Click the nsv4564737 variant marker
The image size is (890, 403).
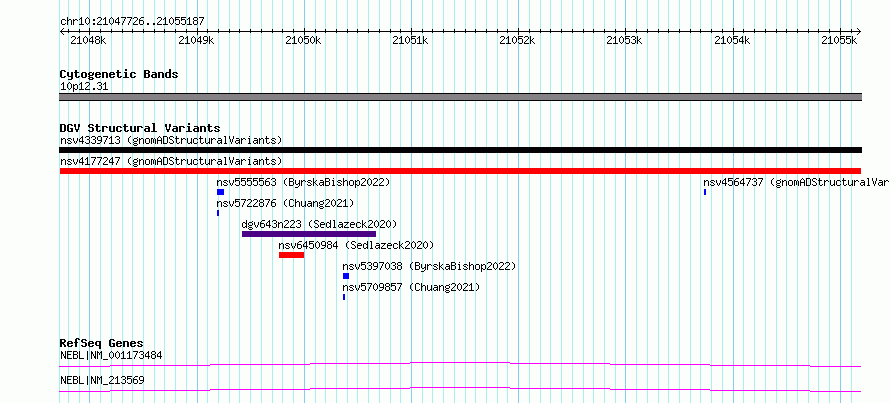pyautogui.click(x=705, y=192)
